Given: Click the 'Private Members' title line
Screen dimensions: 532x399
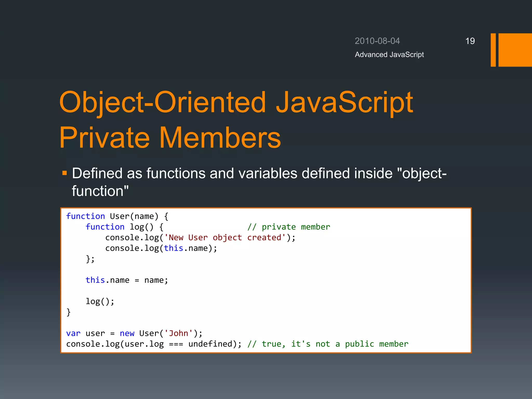Looking at the screenshot, I should [170, 137].
